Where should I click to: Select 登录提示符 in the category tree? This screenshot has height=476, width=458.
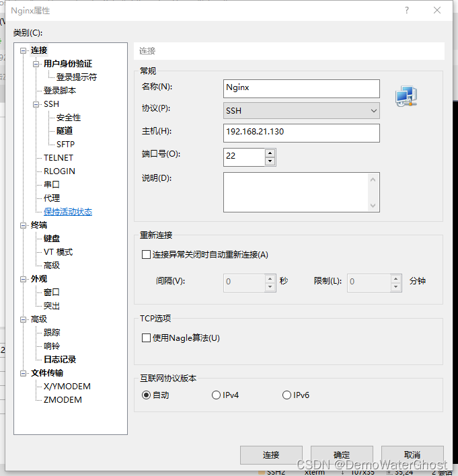click(77, 77)
